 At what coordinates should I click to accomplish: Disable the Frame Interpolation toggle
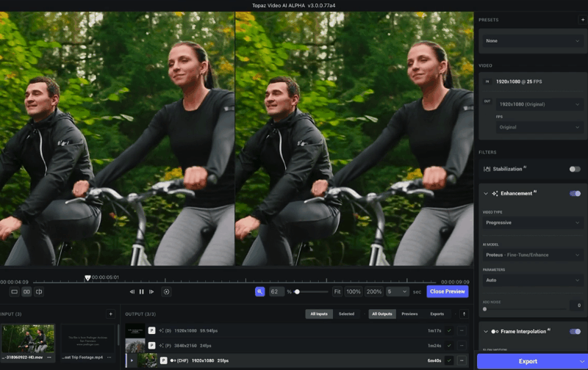[575, 331]
